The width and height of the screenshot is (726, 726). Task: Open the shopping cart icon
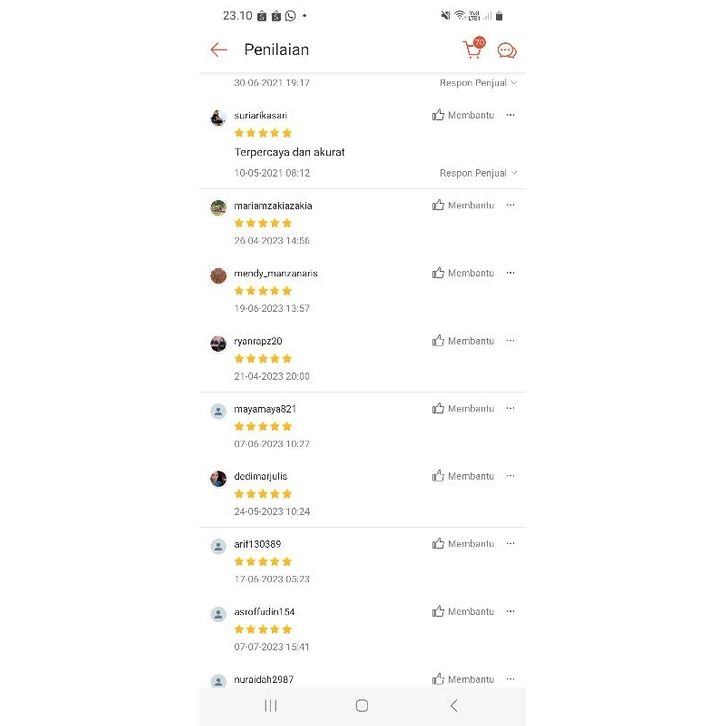[x=472, y=49]
